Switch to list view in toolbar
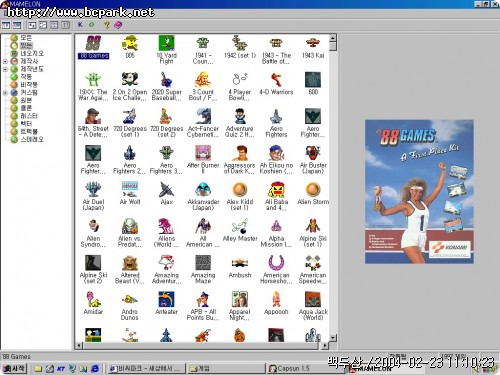 click(x=54, y=25)
